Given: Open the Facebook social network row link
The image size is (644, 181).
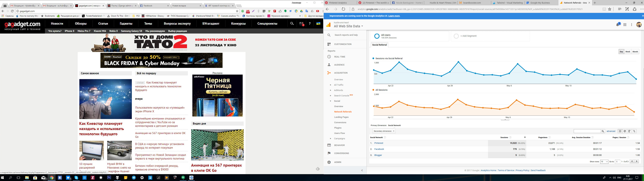Looking at the screenshot, I should pyautogui.click(x=379, y=149).
